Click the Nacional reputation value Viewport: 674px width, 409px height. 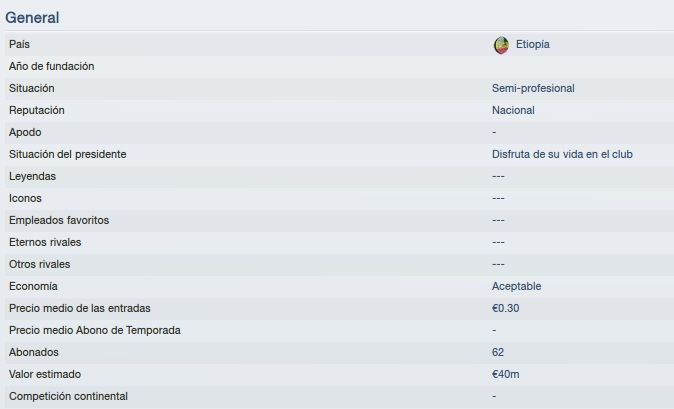[513, 110]
